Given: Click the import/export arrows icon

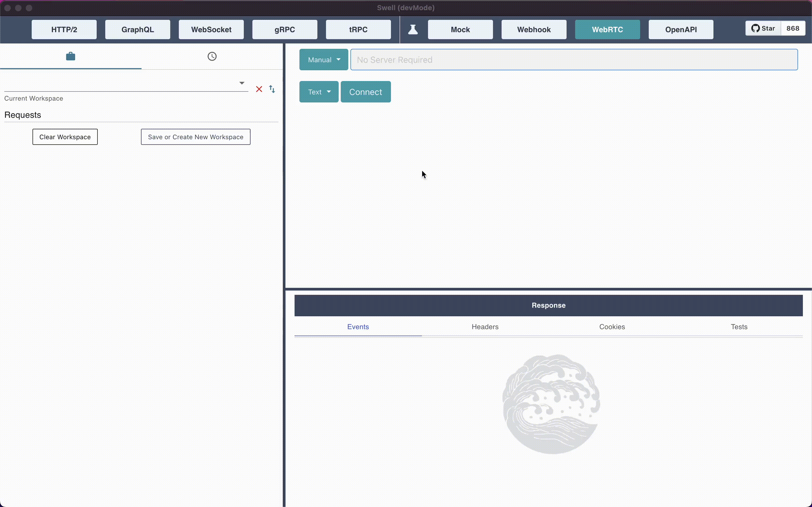Looking at the screenshot, I should click(272, 89).
